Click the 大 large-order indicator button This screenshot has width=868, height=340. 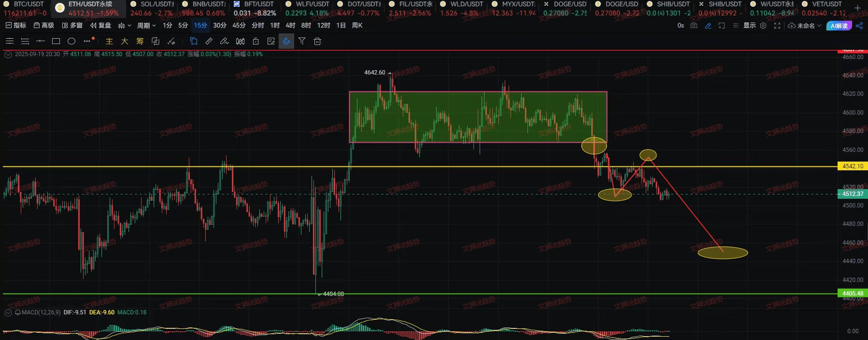coord(125,41)
